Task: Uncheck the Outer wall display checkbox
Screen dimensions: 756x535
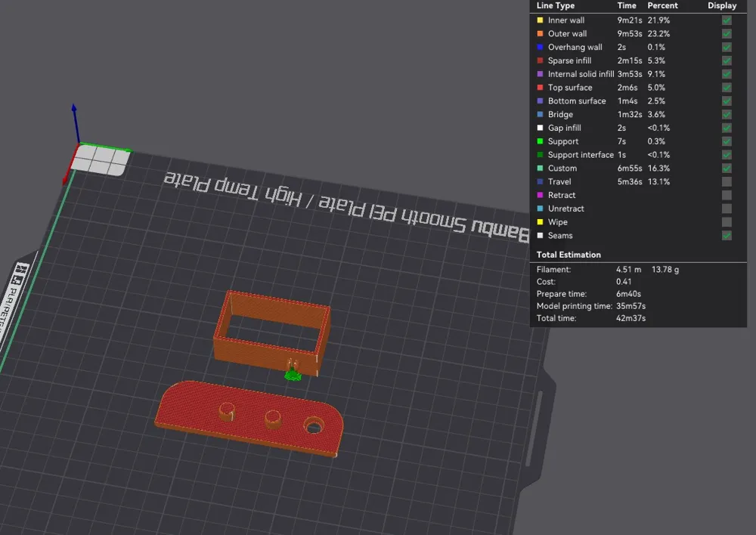Action: click(x=727, y=34)
